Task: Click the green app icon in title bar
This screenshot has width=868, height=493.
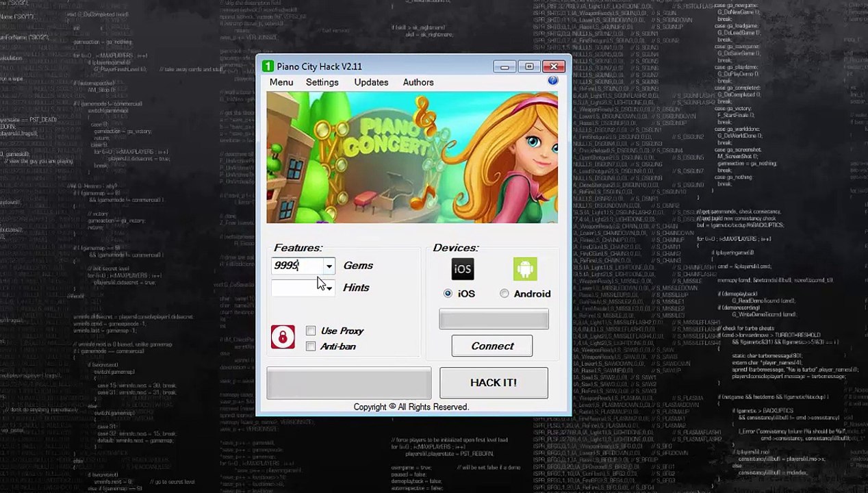Action: point(268,66)
